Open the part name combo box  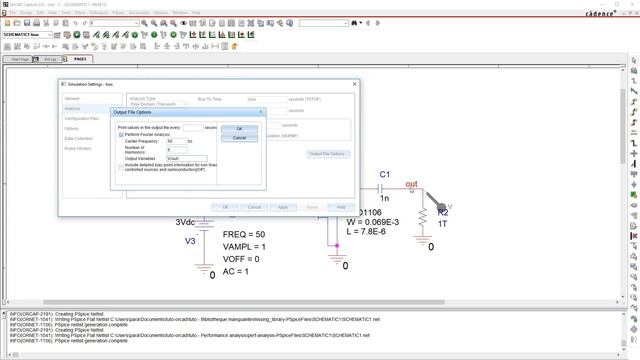click(x=114, y=23)
